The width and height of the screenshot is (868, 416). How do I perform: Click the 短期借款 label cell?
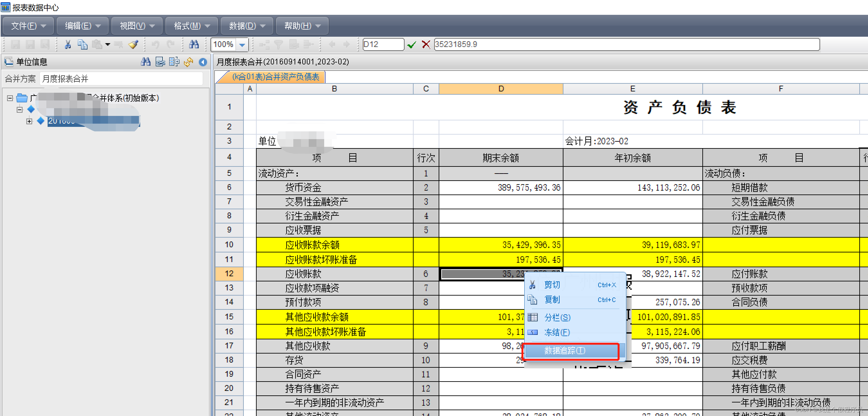pyautogui.click(x=781, y=188)
